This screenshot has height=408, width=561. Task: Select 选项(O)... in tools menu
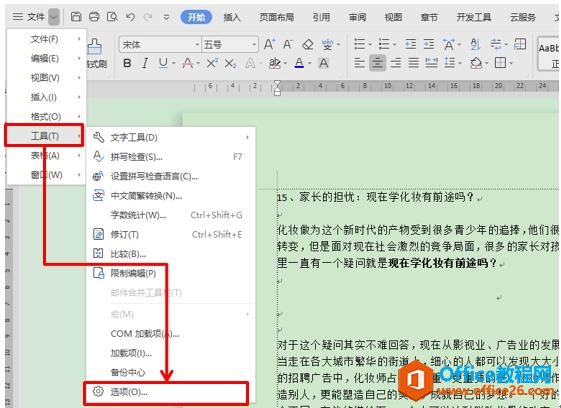[x=166, y=392]
